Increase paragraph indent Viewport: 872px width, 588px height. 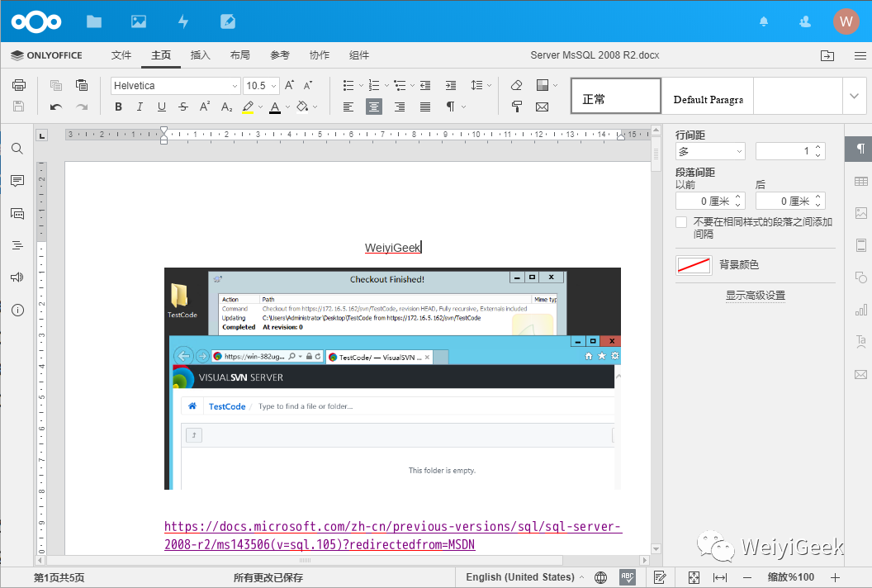click(451, 85)
